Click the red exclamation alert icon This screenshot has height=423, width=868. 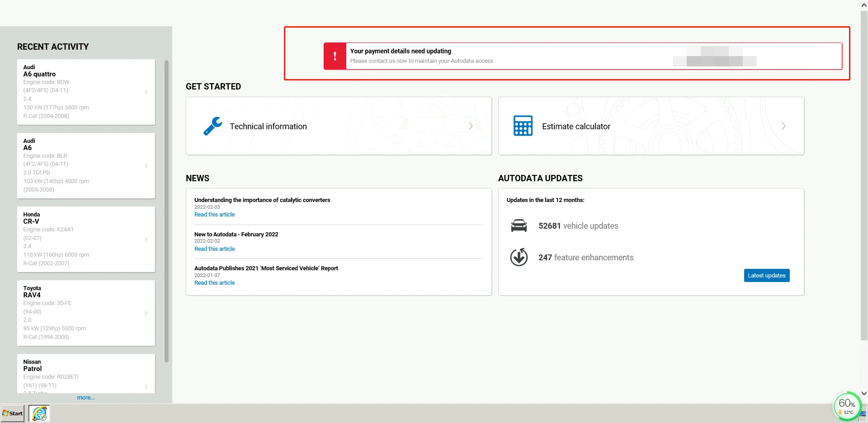(335, 56)
